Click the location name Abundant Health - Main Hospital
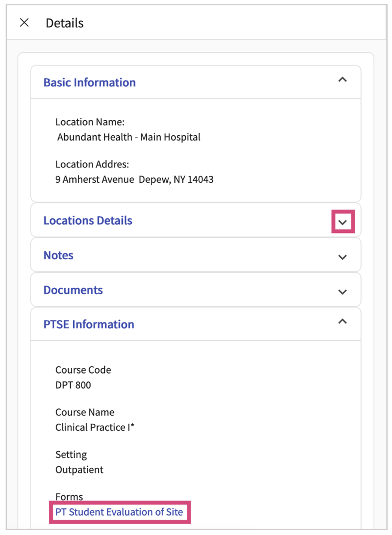Viewport: 392px width, 535px height. coord(129,137)
